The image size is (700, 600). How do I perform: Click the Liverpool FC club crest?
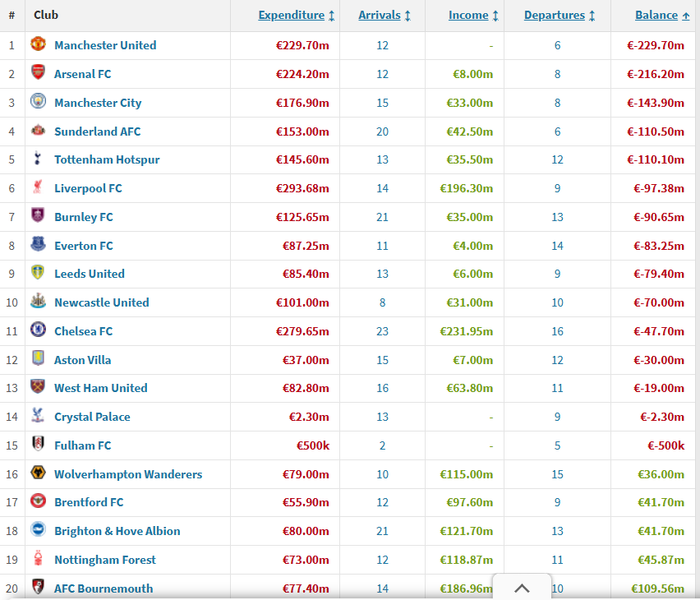(x=38, y=187)
